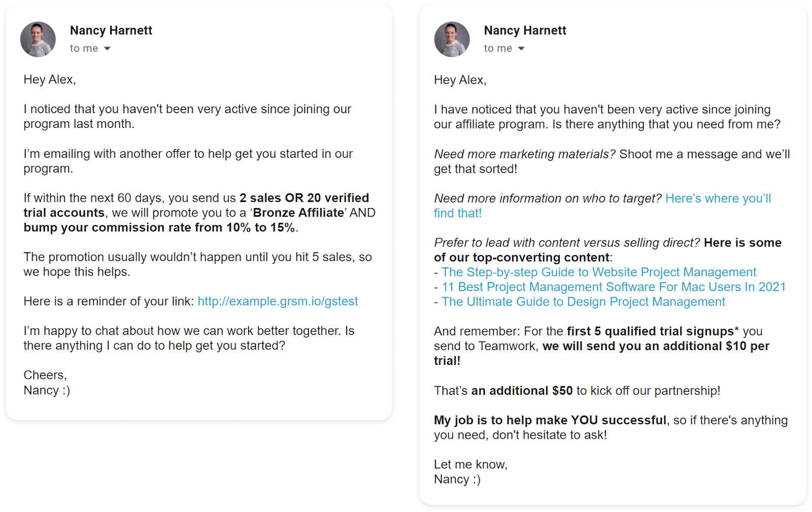
Task: Select the sender name "Nancy Harnett" in the left email
Action: tap(111, 30)
